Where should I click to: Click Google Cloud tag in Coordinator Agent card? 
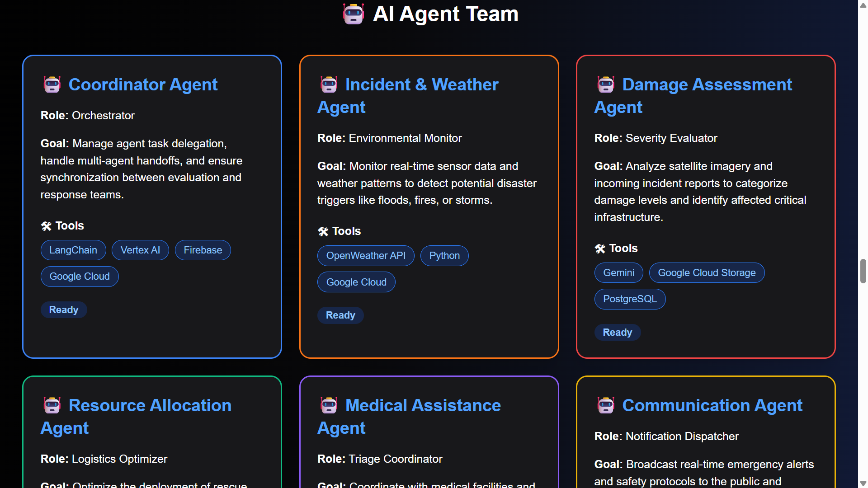click(x=80, y=277)
